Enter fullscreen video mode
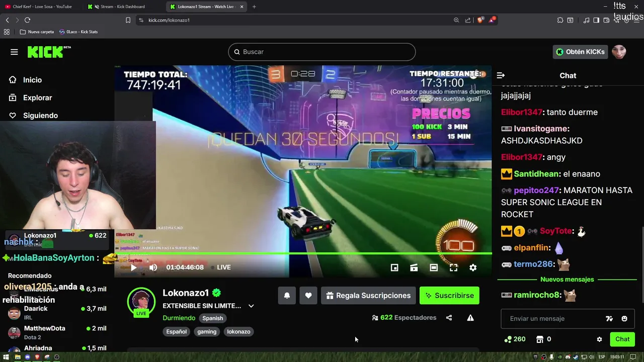Screen dimensions: 644x362 453,267
